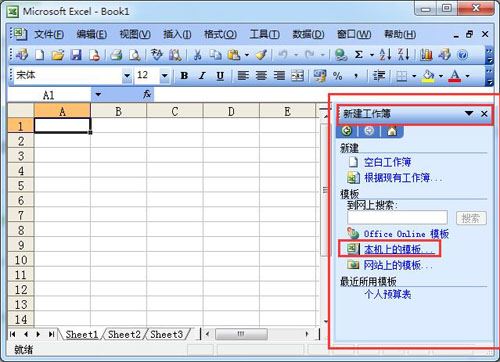
Task: Toggle italic formatting
Action: [202, 76]
